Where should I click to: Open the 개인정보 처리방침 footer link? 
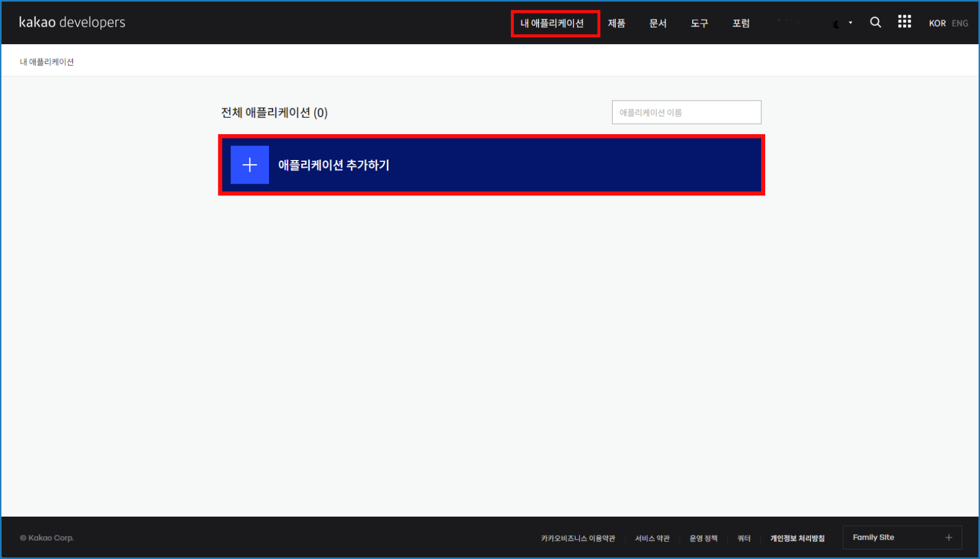pyautogui.click(x=797, y=538)
